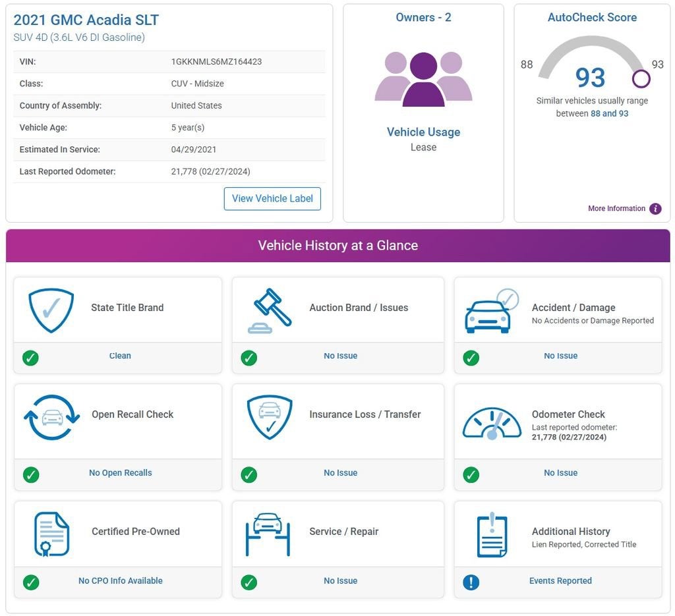Click the Country of Assembly value United States

point(196,105)
